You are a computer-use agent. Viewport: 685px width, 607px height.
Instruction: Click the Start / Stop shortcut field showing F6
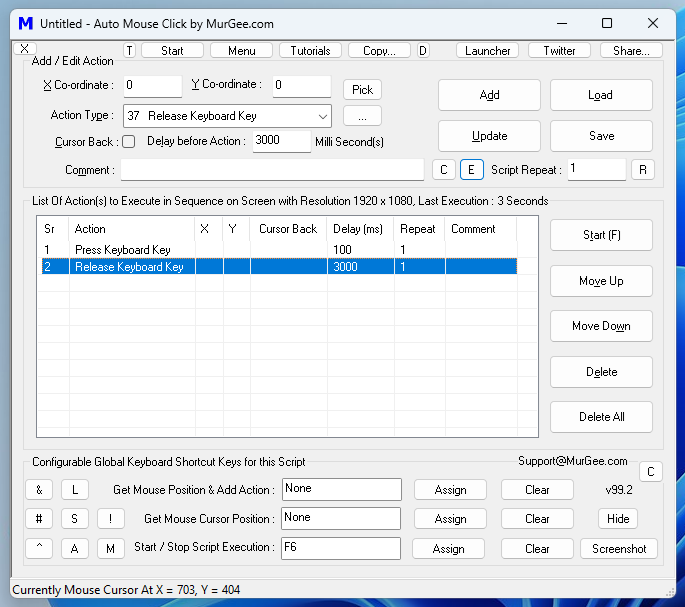[x=341, y=548]
